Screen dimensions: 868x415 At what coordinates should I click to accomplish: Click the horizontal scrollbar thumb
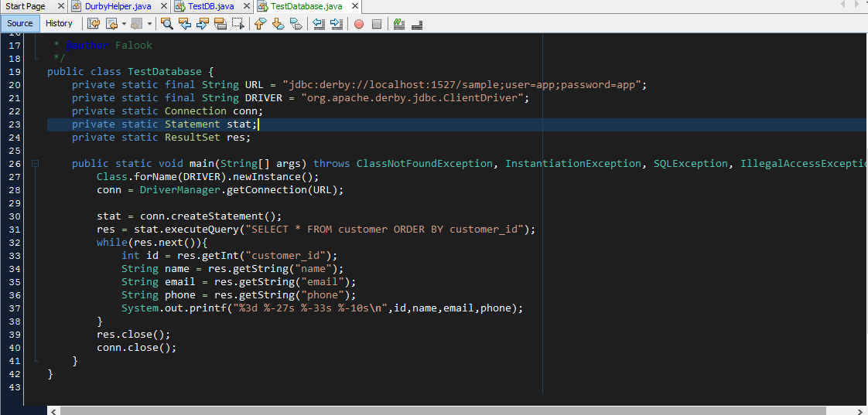pyautogui.click(x=443, y=411)
